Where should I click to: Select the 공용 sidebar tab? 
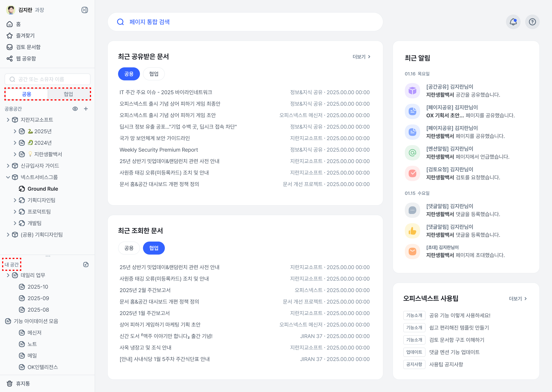point(27,94)
